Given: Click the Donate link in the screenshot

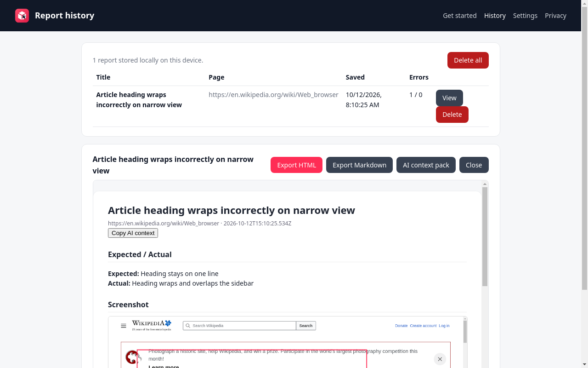Looking at the screenshot, I should pos(401,326).
